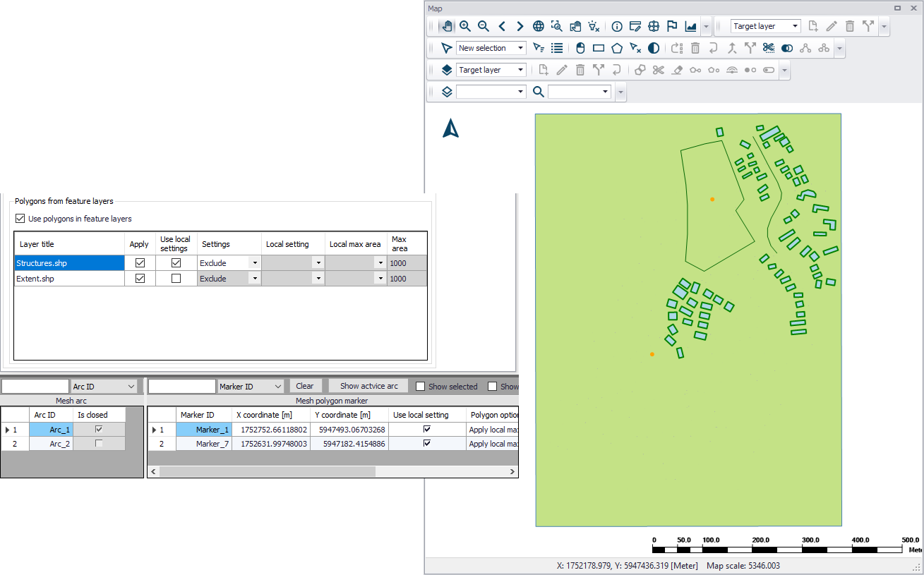The height and width of the screenshot is (575, 924).
Task: Uncheck Apply for Extent.shp
Action: coord(140,279)
